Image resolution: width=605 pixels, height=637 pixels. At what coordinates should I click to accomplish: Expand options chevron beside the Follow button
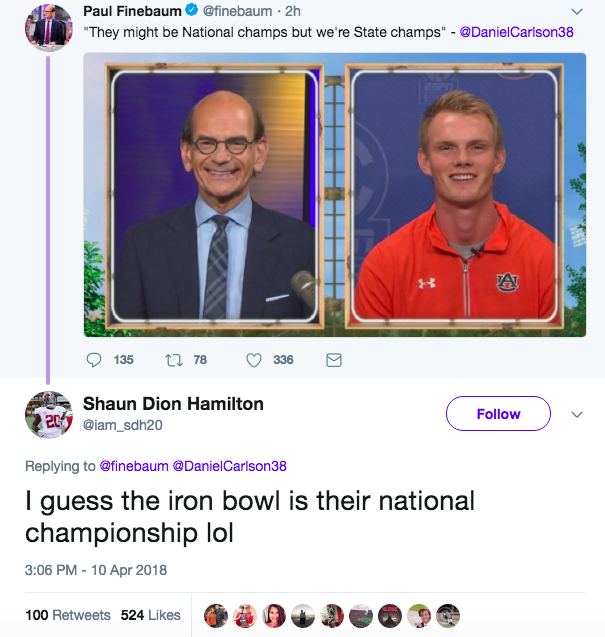pyautogui.click(x=577, y=414)
